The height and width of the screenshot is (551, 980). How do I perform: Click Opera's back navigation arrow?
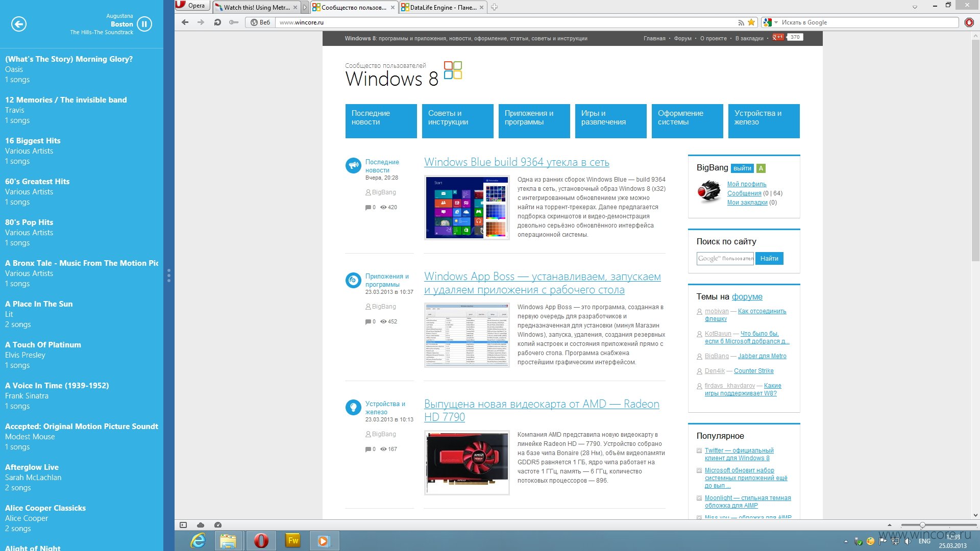point(185,22)
